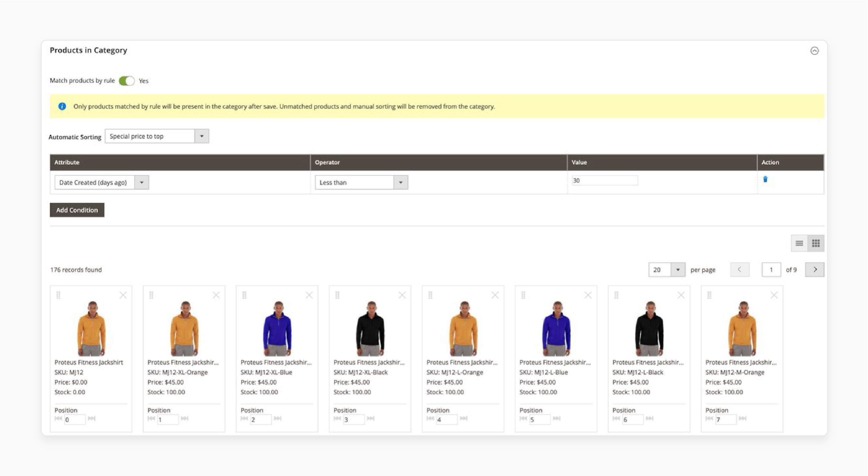Move MJ12-L-Black to bottom position

tap(650, 418)
